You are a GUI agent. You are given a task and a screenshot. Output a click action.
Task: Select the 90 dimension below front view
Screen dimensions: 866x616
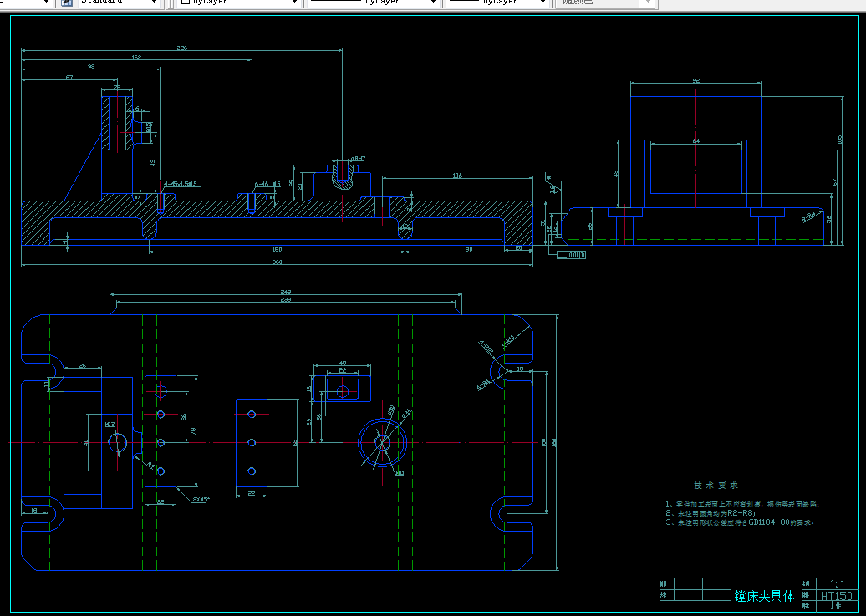[469, 250]
